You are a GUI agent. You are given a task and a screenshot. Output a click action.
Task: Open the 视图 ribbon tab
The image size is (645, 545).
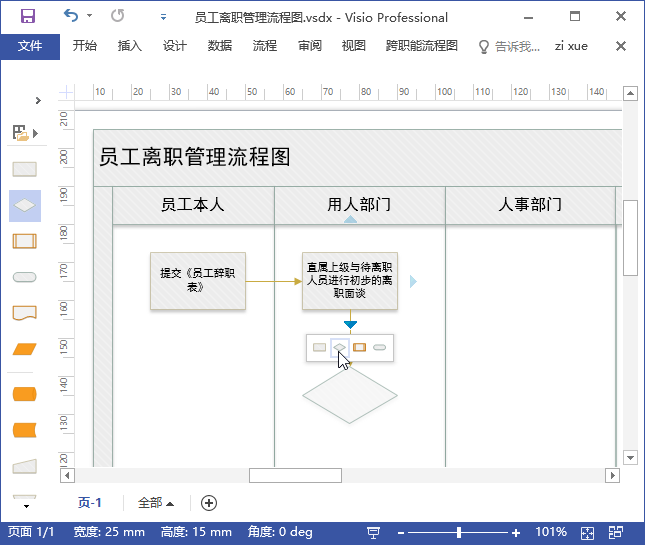point(354,46)
